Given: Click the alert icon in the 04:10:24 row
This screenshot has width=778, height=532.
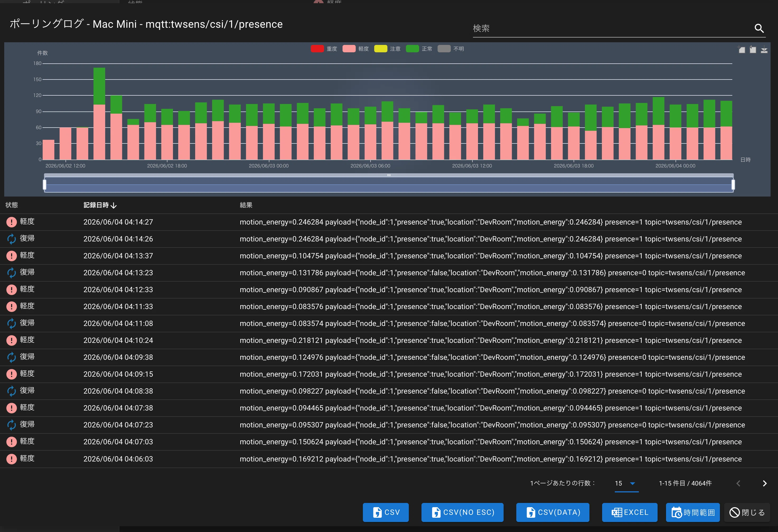Looking at the screenshot, I should 11,340.
